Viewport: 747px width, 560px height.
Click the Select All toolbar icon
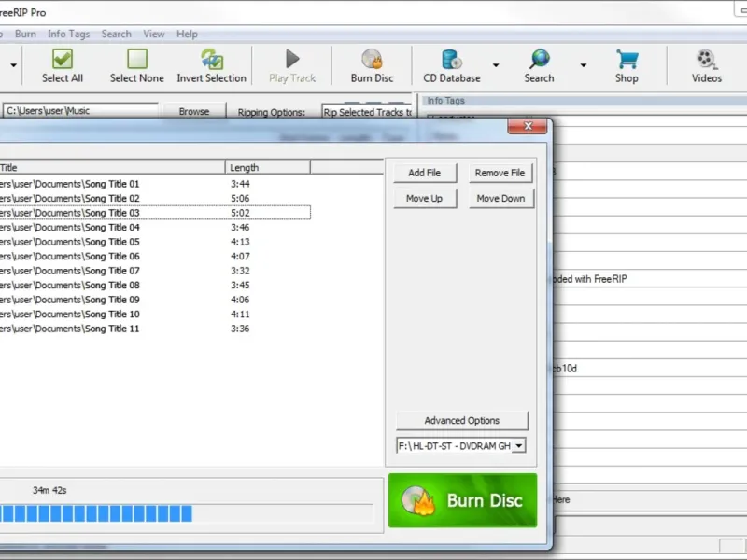click(63, 60)
